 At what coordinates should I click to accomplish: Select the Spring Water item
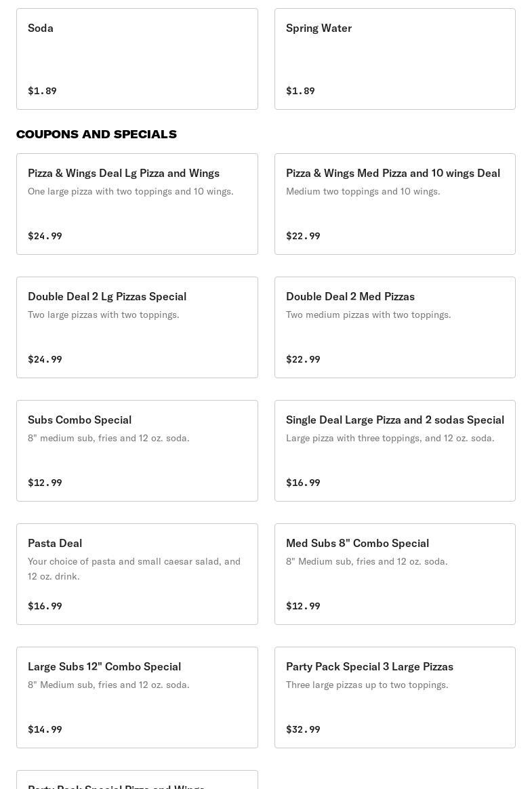click(x=394, y=59)
